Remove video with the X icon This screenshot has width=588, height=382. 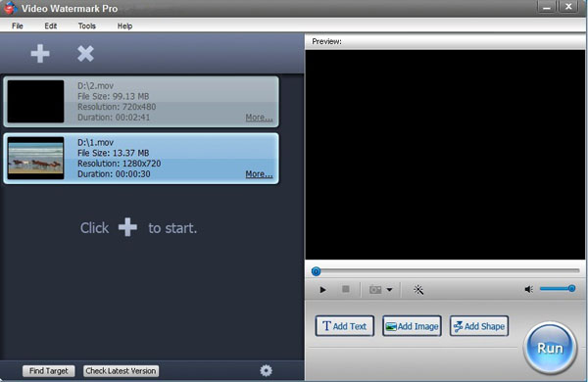(x=85, y=54)
